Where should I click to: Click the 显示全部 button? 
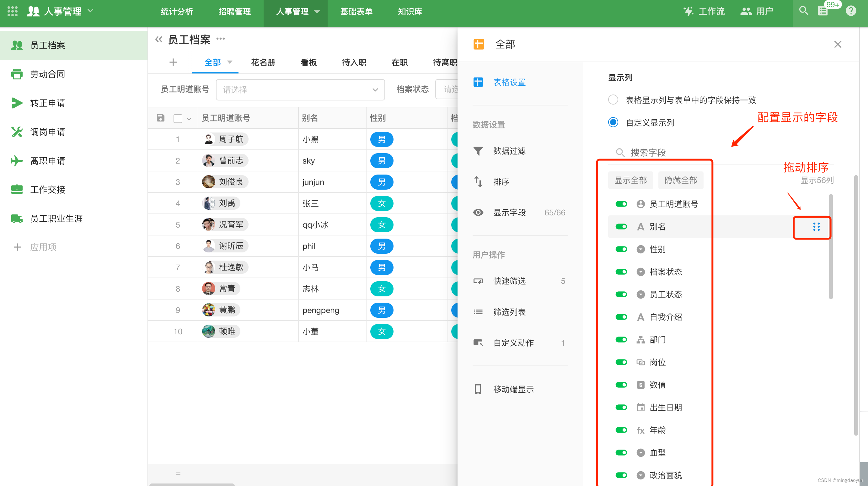630,180
